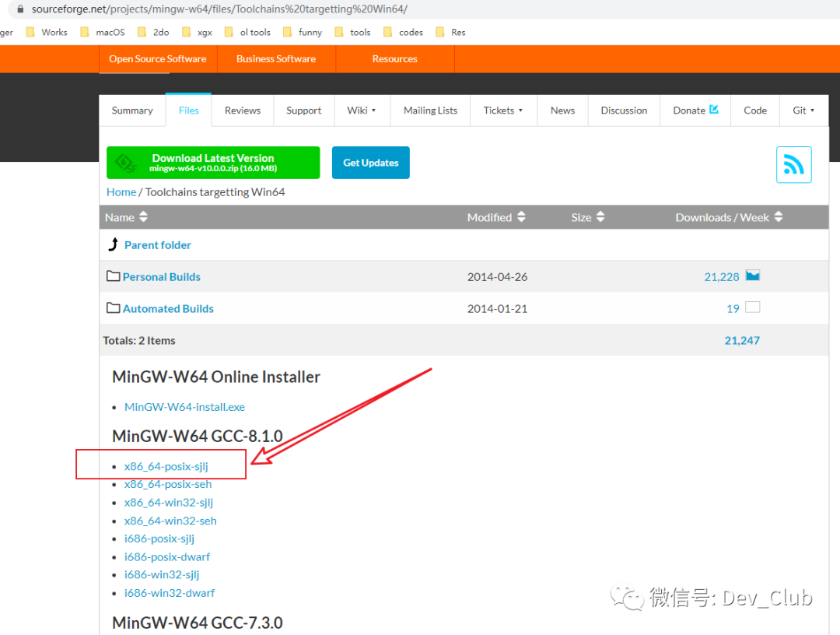Open the Code tab
The image size is (840, 635).
(755, 110)
